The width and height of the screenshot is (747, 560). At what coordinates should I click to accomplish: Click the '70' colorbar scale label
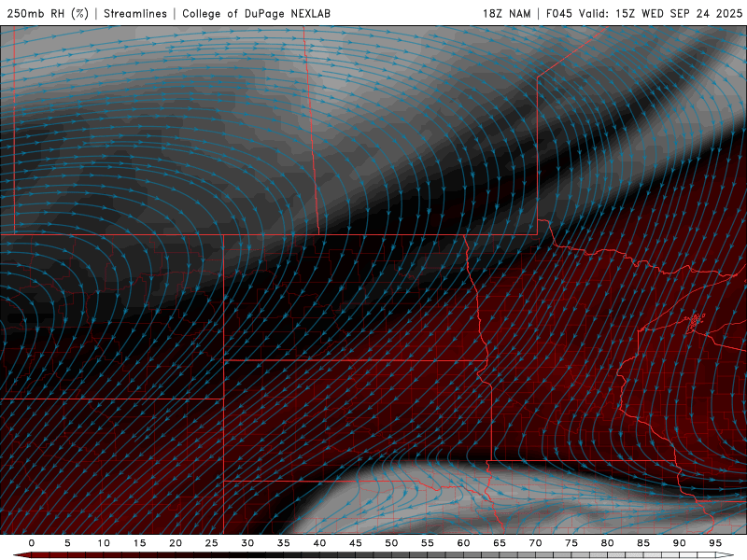pos(535,543)
